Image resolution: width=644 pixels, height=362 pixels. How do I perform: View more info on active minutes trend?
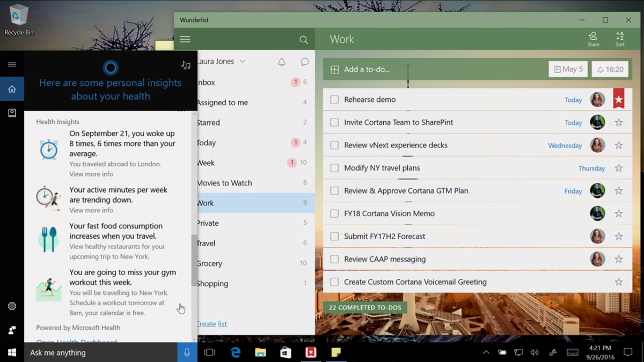pyautogui.click(x=91, y=210)
